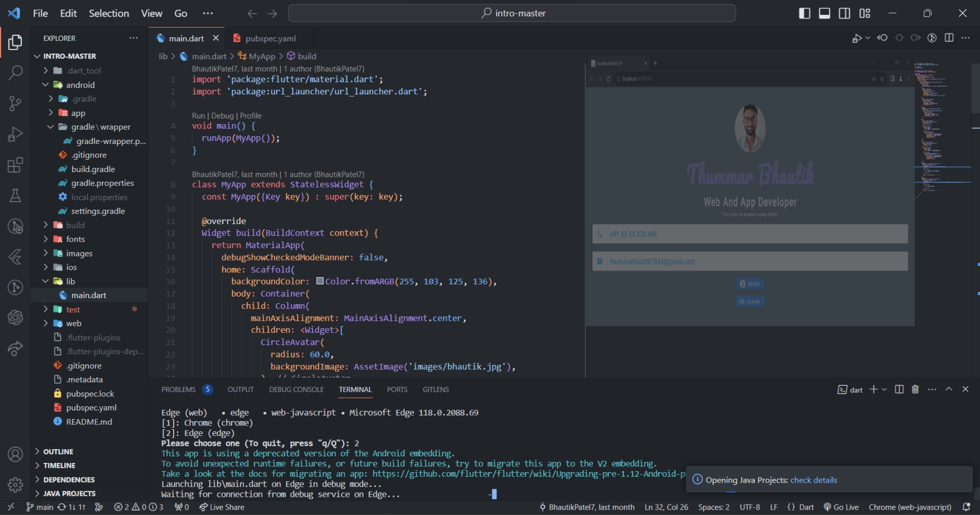
Task: Close the main.dart tab
Action: pyautogui.click(x=216, y=38)
